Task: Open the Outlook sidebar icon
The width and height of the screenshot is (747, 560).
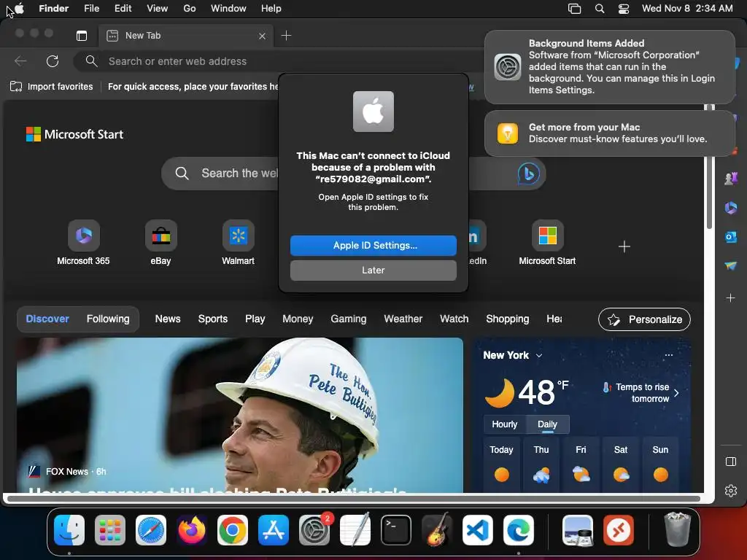Action: [731, 236]
